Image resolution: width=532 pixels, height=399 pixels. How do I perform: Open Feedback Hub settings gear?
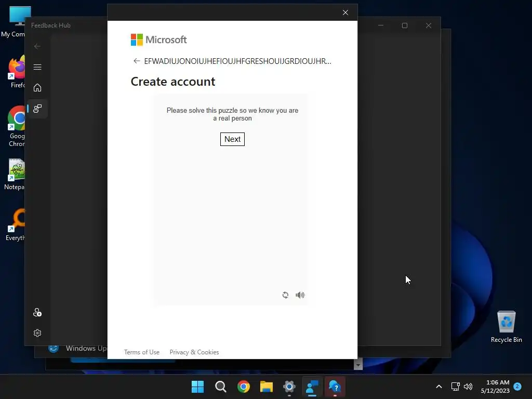click(37, 333)
